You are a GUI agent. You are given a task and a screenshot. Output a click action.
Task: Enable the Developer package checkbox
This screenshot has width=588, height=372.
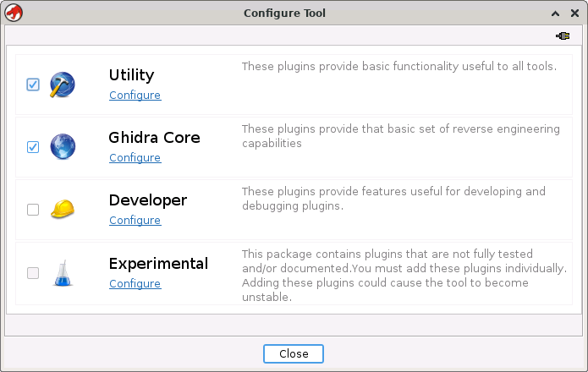click(x=33, y=210)
